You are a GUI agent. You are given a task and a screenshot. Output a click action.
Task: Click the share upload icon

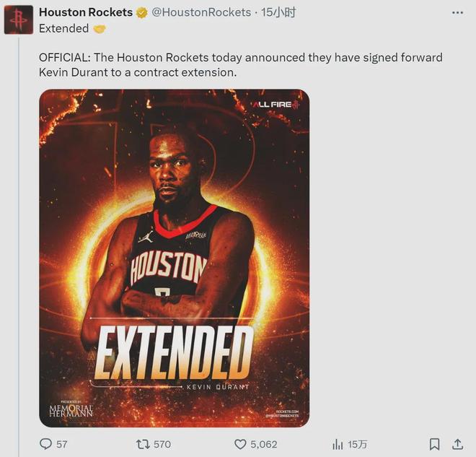click(x=457, y=444)
